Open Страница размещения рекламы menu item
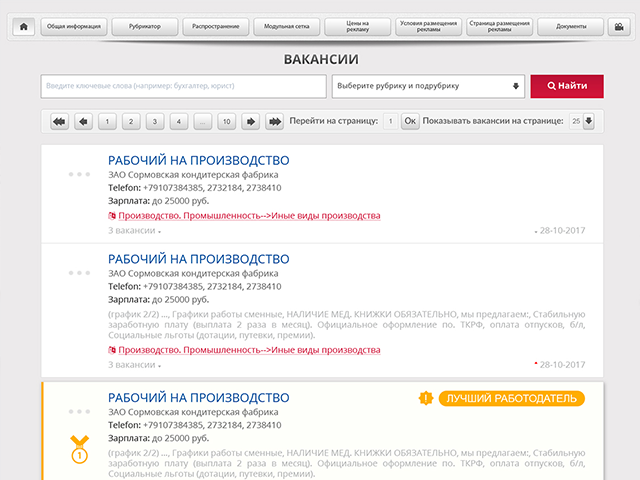This screenshot has width=640, height=480. click(500, 27)
